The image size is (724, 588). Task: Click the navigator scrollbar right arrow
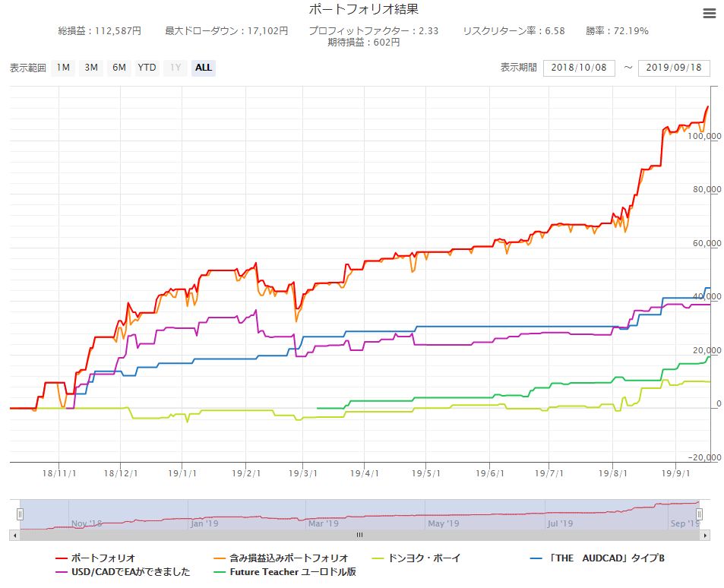704,536
